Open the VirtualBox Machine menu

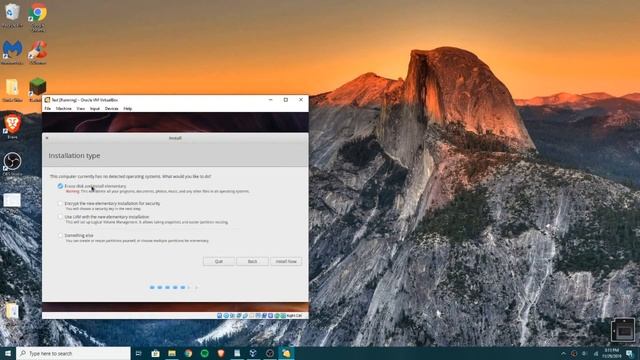(64, 109)
